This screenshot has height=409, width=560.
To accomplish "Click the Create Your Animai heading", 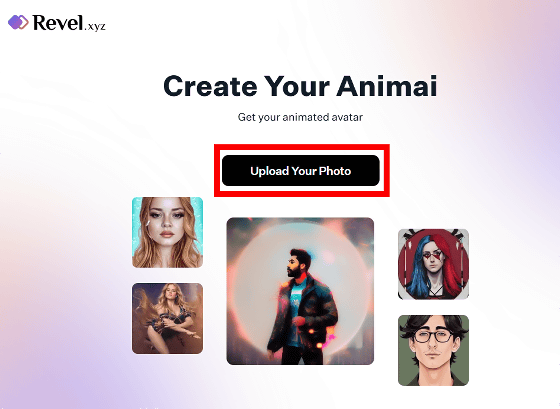I will tap(300, 86).
